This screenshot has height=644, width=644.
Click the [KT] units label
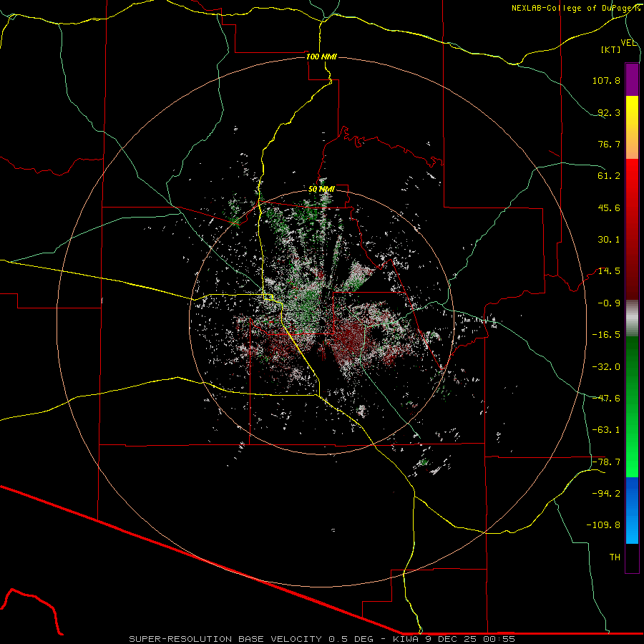pyautogui.click(x=611, y=49)
